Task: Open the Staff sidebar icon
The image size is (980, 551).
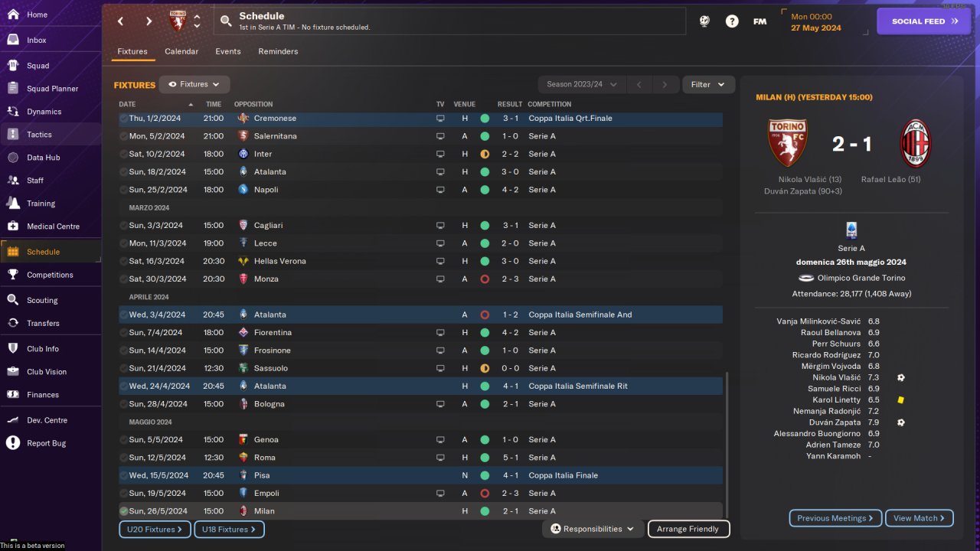Action: pos(13,180)
